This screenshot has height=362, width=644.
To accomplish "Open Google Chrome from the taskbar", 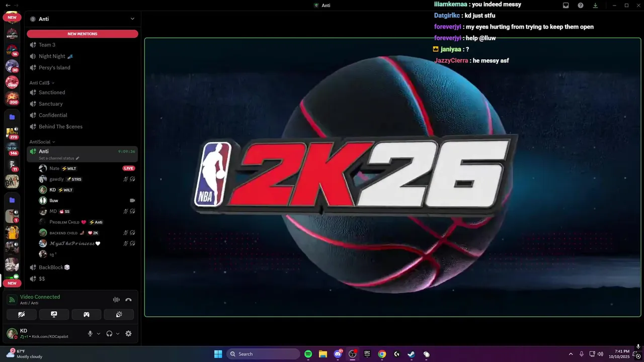I will coord(382,354).
